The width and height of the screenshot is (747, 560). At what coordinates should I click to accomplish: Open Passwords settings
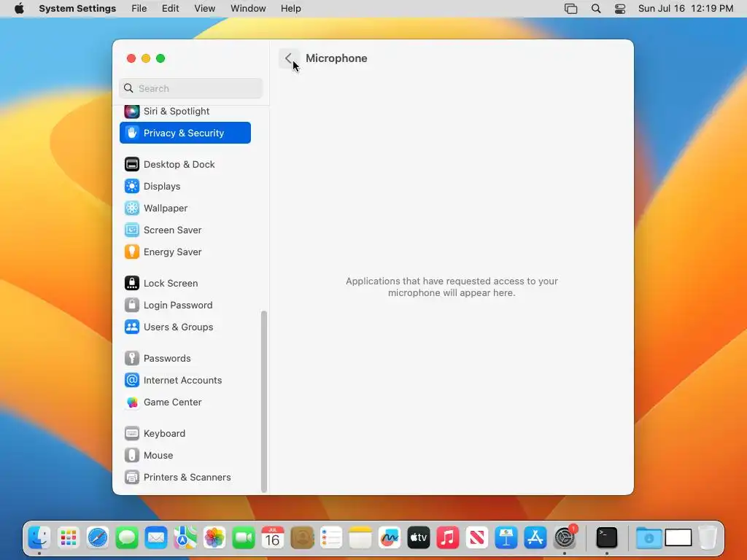(x=185, y=359)
